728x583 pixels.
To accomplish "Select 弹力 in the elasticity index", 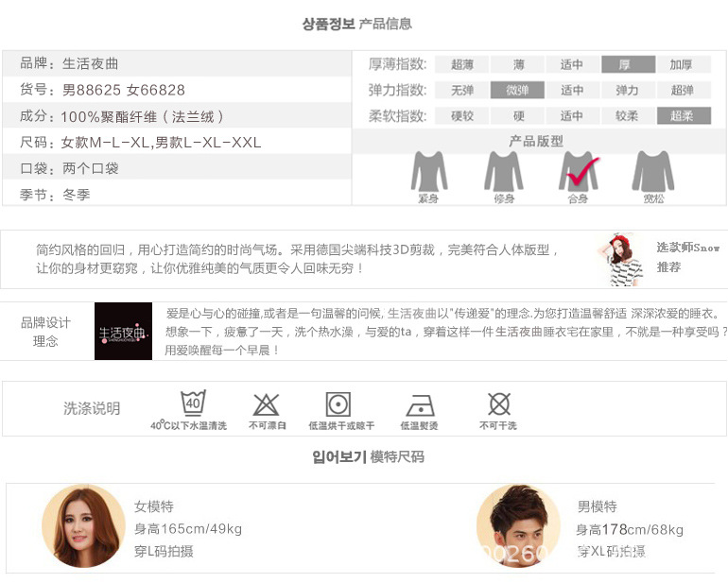I will pos(628,90).
